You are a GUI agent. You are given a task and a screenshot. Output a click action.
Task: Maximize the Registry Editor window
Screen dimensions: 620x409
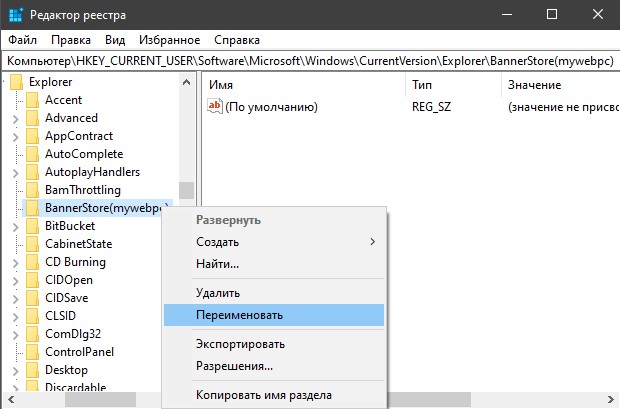[552, 15]
